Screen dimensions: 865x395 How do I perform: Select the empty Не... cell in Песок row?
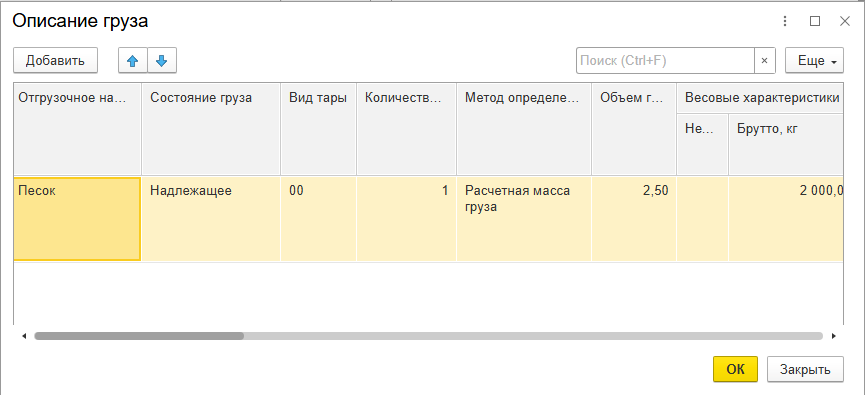pyautogui.click(x=703, y=219)
